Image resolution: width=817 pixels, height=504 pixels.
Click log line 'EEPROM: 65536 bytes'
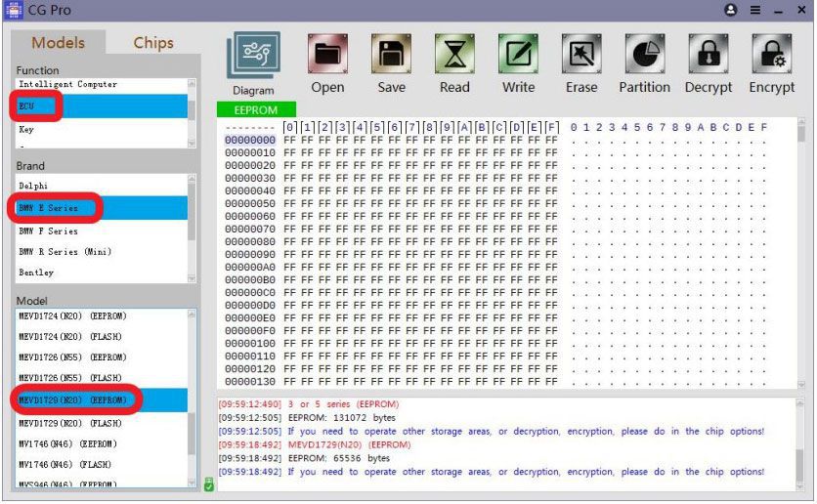point(339,458)
